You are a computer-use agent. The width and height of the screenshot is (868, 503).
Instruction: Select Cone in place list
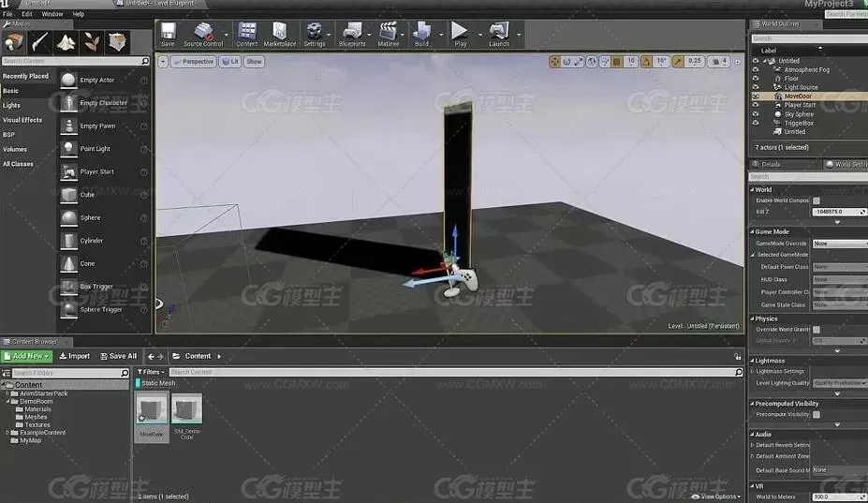click(x=104, y=264)
